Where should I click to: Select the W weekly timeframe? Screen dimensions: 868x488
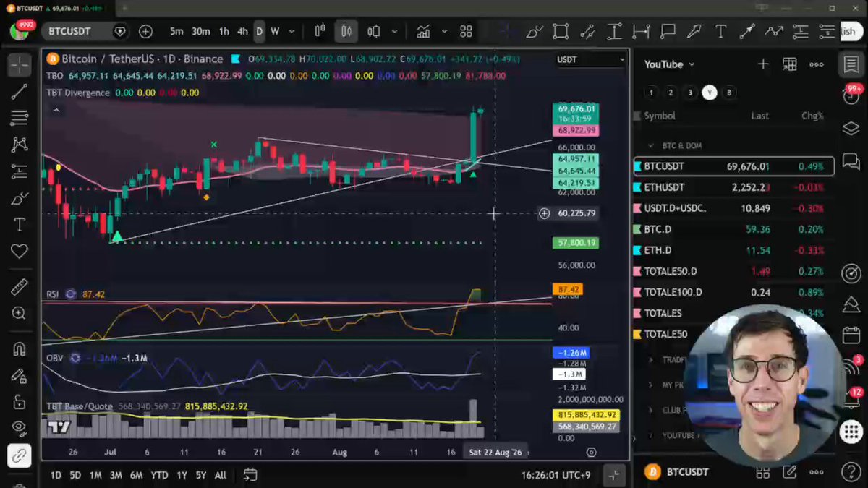pyautogui.click(x=275, y=32)
